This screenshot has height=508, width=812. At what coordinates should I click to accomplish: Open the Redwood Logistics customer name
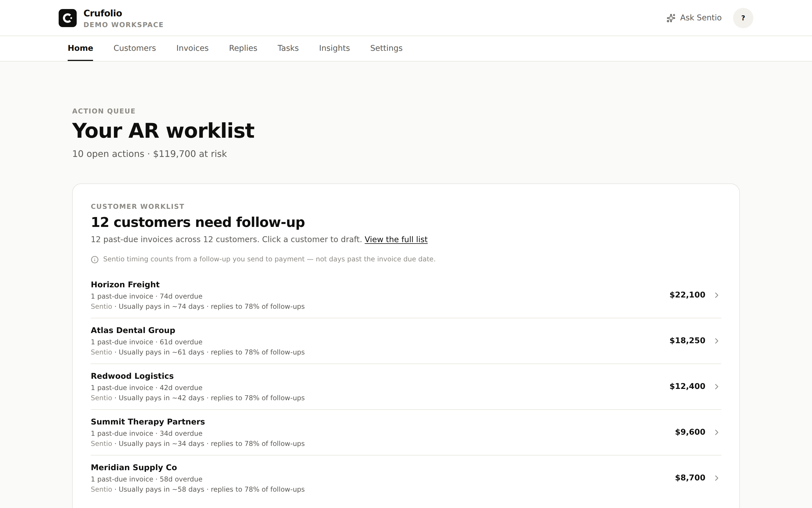click(x=132, y=376)
